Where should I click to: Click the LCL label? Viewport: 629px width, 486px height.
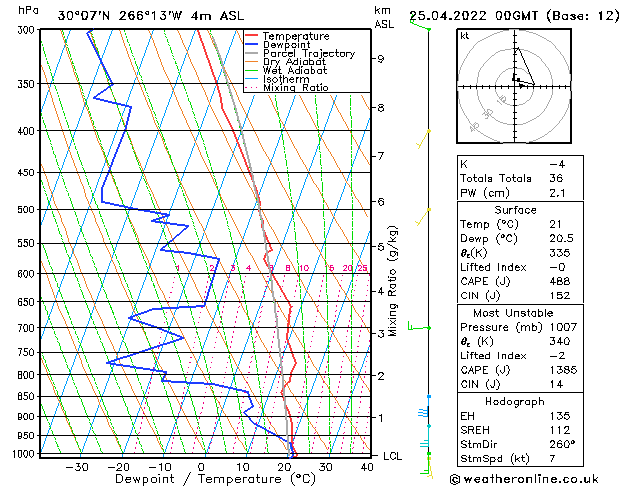coord(392,456)
